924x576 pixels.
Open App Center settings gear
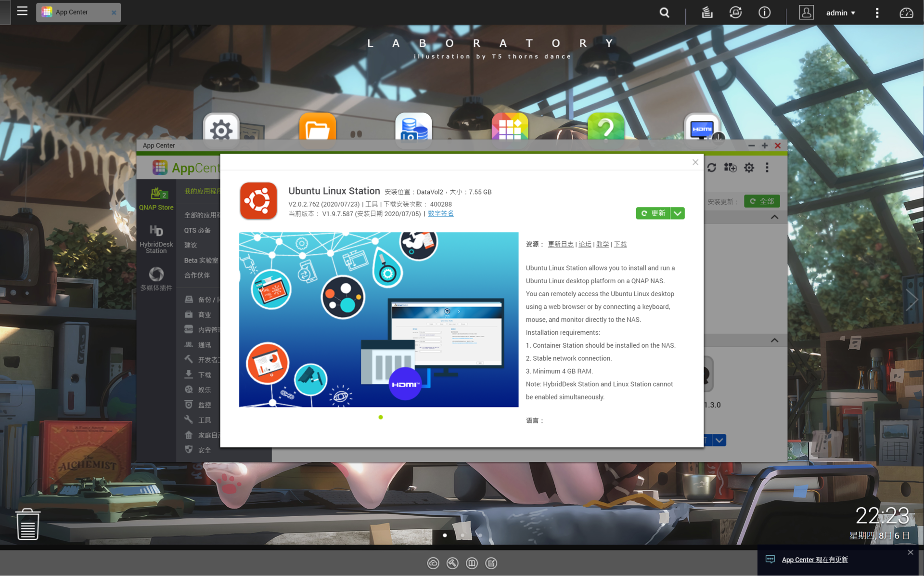pyautogui.click(x=749, y=168)
